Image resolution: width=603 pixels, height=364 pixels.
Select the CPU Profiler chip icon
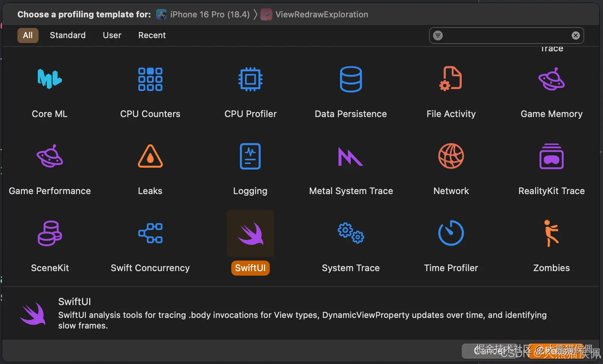click(250, 79)
